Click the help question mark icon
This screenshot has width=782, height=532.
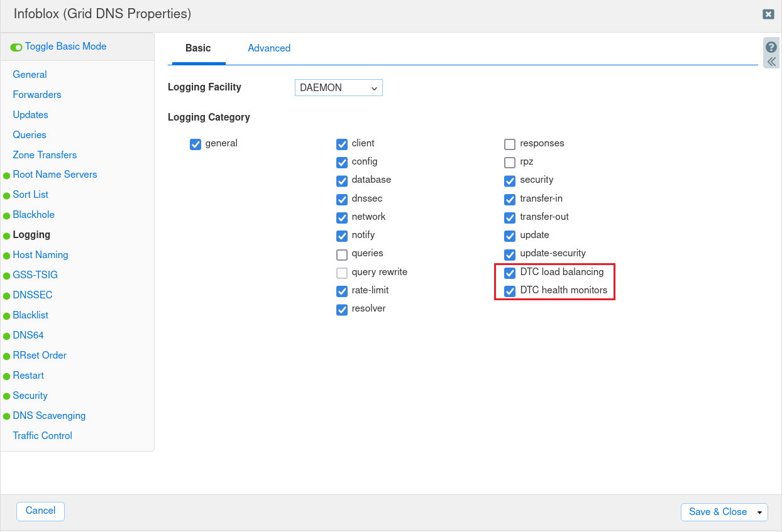(x=771, y=47)
